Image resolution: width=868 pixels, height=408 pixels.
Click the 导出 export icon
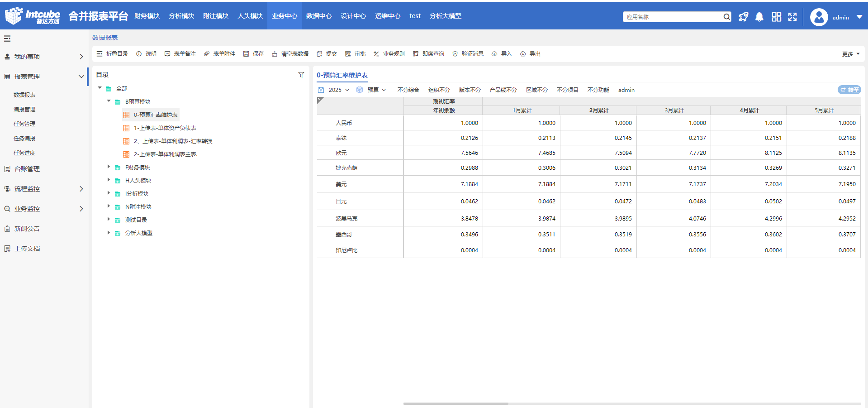point(530,53)
